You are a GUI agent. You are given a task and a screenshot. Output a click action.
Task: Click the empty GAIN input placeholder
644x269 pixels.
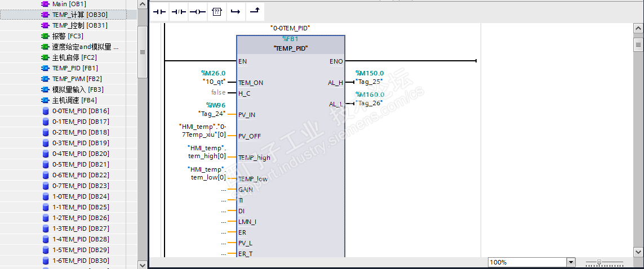click(224, 190)
